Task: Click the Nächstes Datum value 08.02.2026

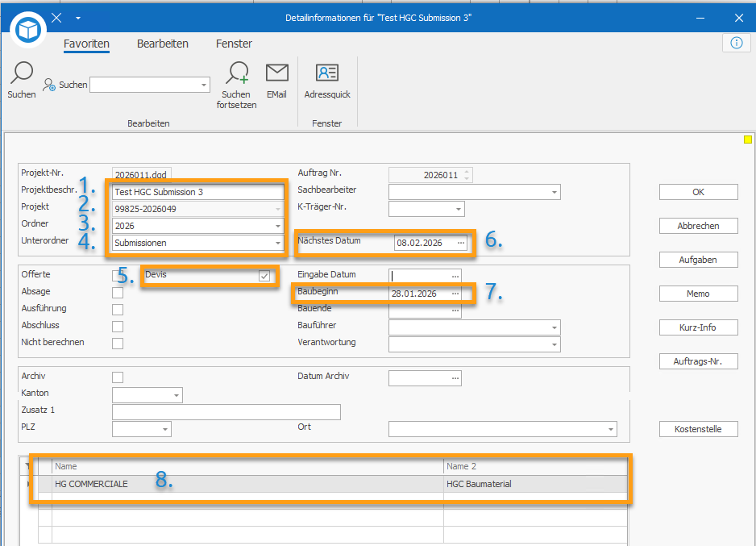Action: (x=419, y=243)
